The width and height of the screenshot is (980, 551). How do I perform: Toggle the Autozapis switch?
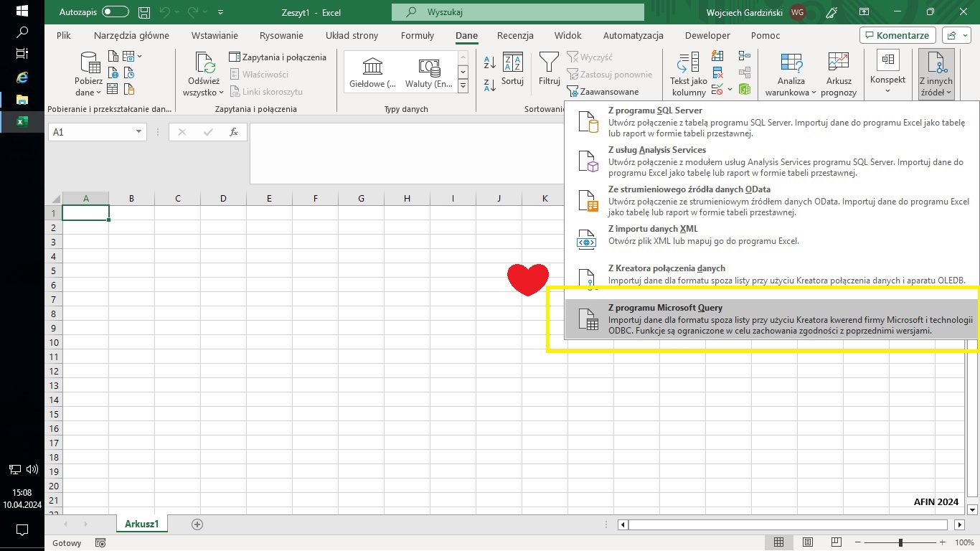[x=116, y=12]
